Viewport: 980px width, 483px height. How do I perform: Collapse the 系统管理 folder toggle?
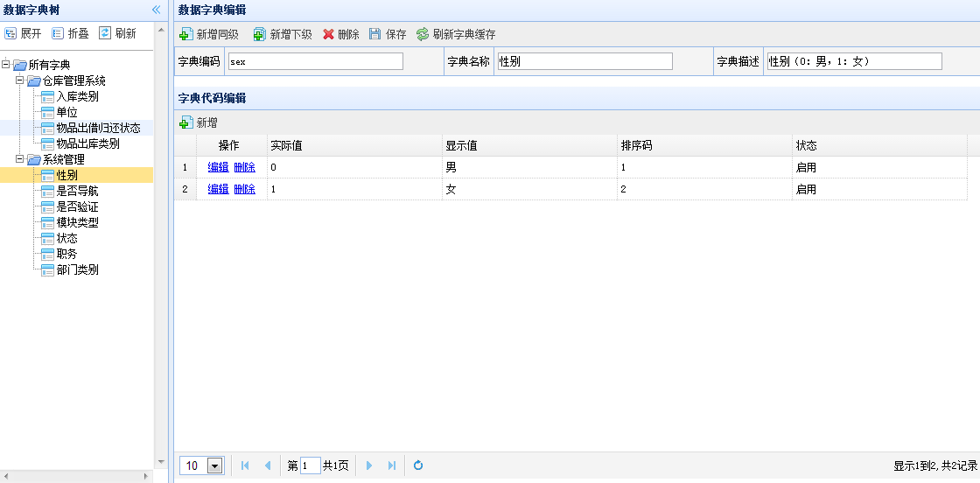tap(20, 158)
